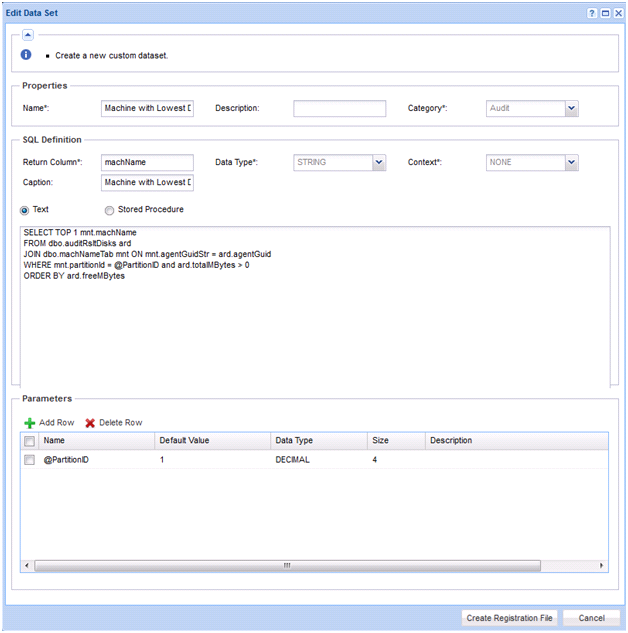
Task: Sort by the Default Value column header
Action: pos(212,441)
